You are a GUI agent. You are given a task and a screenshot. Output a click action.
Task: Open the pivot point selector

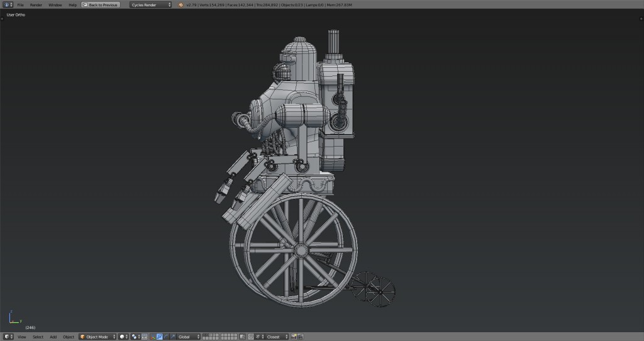136,337
